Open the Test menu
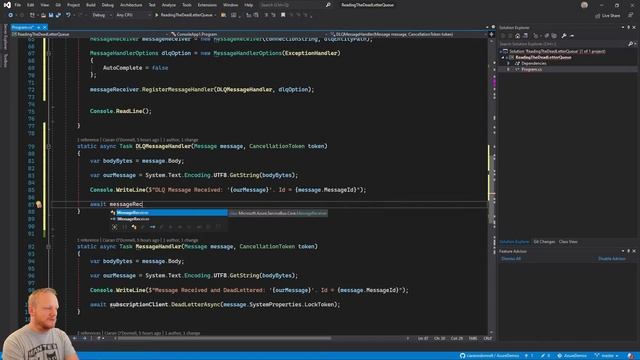The height and width of the screenshot is (360, 640). tap(152, 5)
